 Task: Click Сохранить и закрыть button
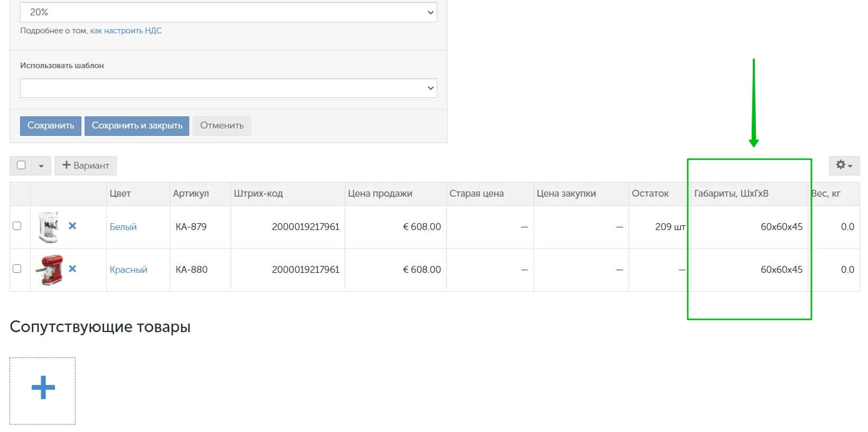[137, 126]
